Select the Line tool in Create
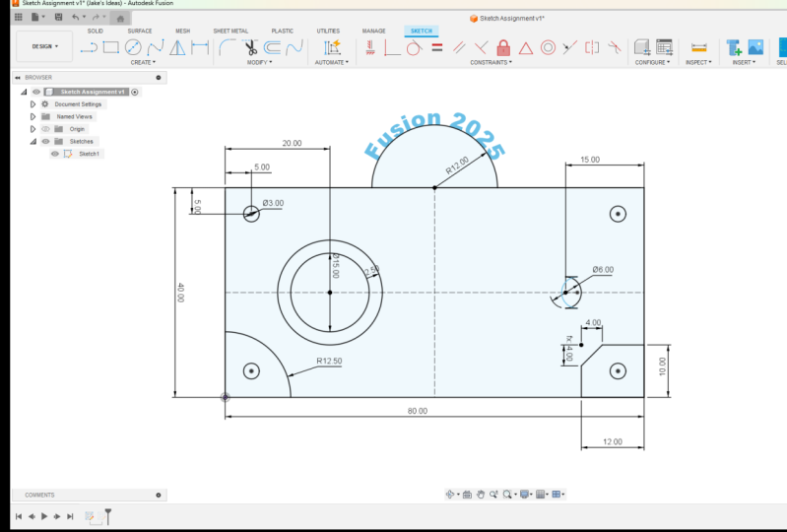This screenshot has height=532, width=787. coord(89,47)
